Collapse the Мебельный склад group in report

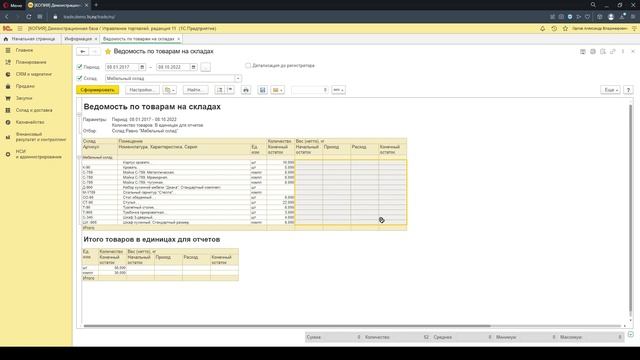pos(80,158)
